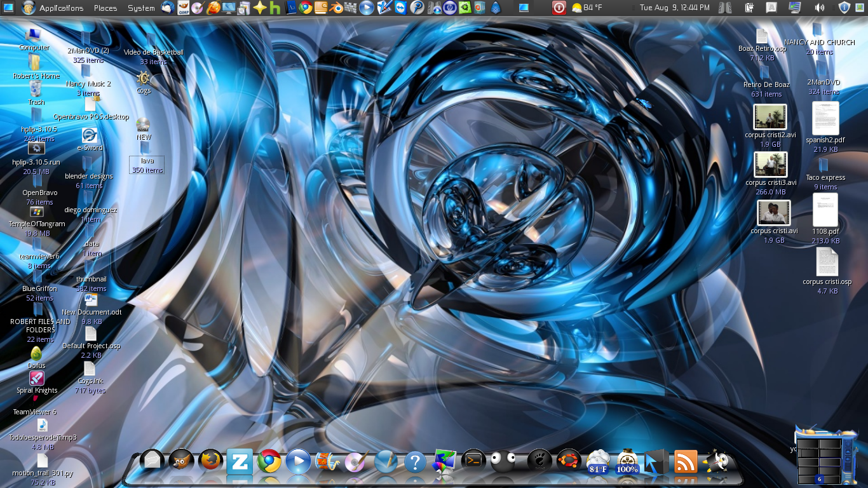This screenshot has width=868, height=488.
Task: Launch GIMP from the top panel
Action: (x=183, y=8)
